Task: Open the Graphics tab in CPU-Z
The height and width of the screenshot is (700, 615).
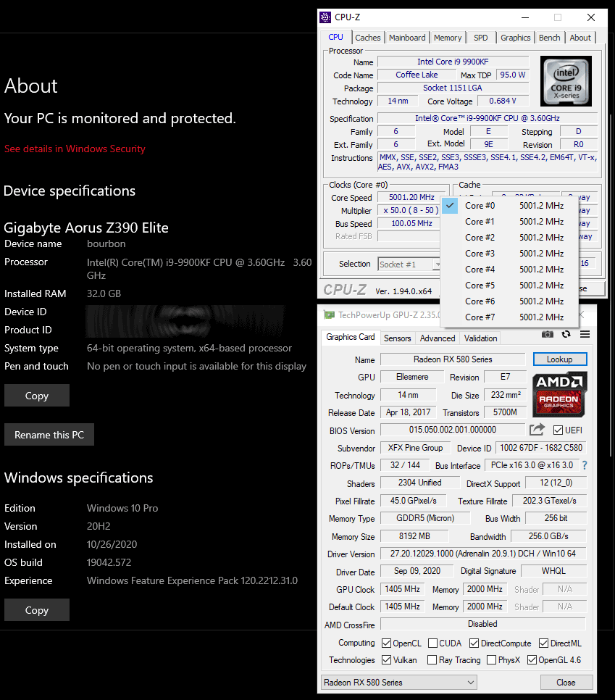Action: tap(516, 38)
